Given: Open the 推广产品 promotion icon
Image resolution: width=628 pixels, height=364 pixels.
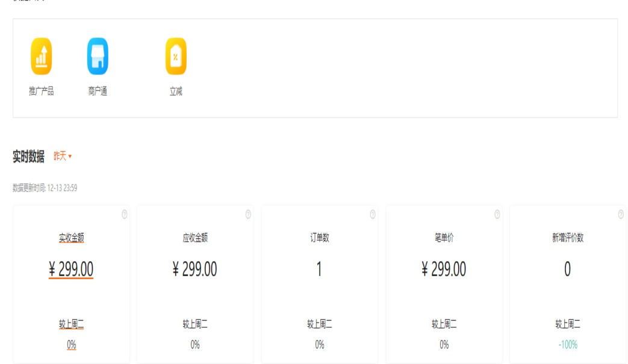Looking at the screenshot, I should (42, 57).
